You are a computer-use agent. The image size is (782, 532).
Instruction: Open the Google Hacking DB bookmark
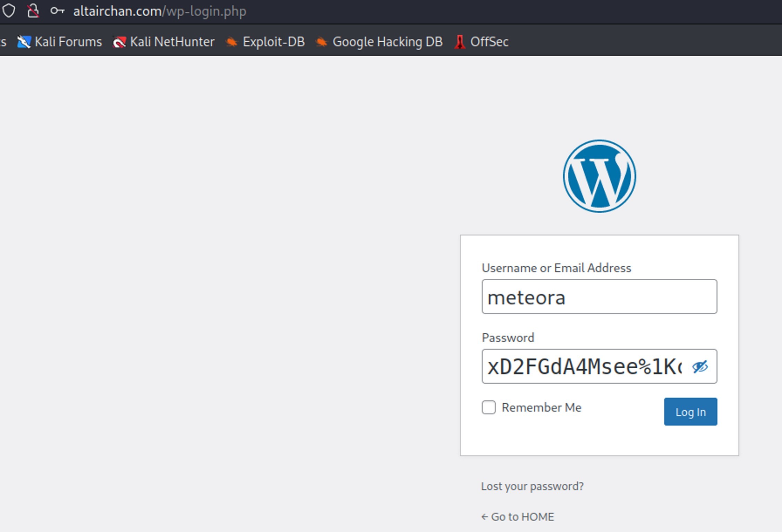tap(379, 42)
